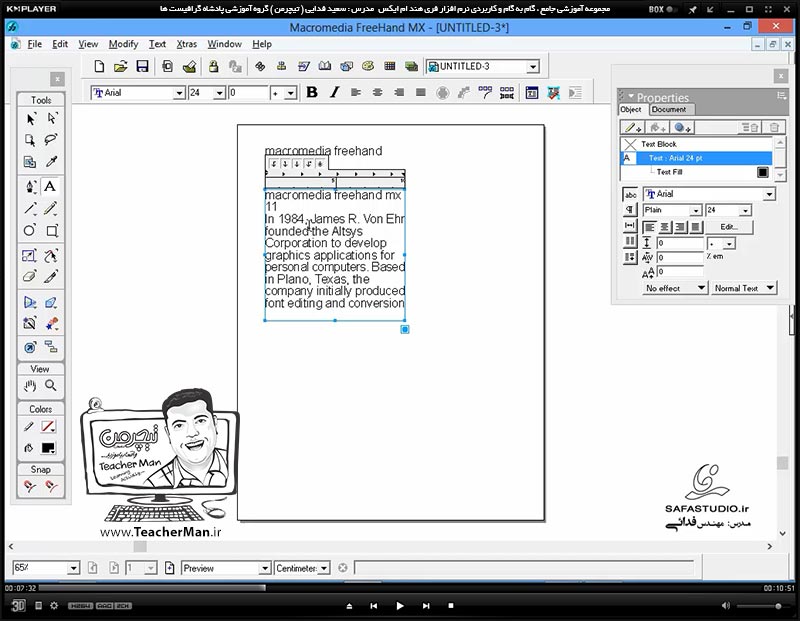Select the Eraser tool
This screenshot has width=800, height=621.
point(30,277)
